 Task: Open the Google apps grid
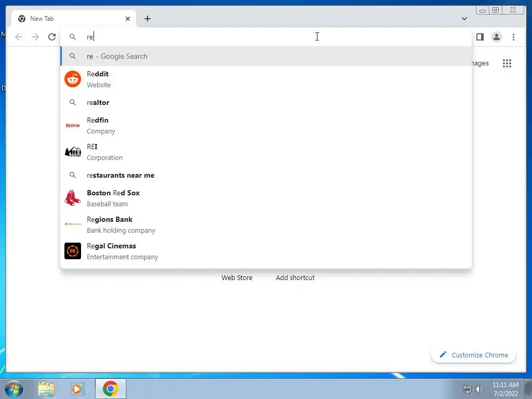point(507,63)
